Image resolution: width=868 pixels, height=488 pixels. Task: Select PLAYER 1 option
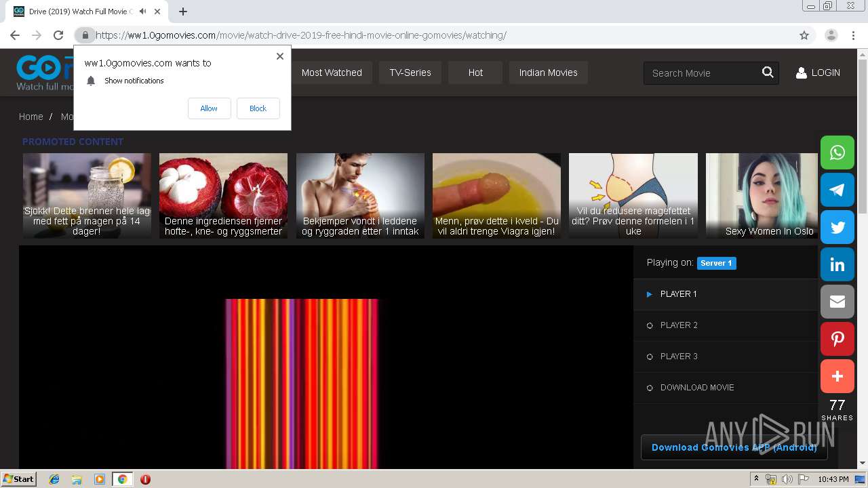coord(726,294)
